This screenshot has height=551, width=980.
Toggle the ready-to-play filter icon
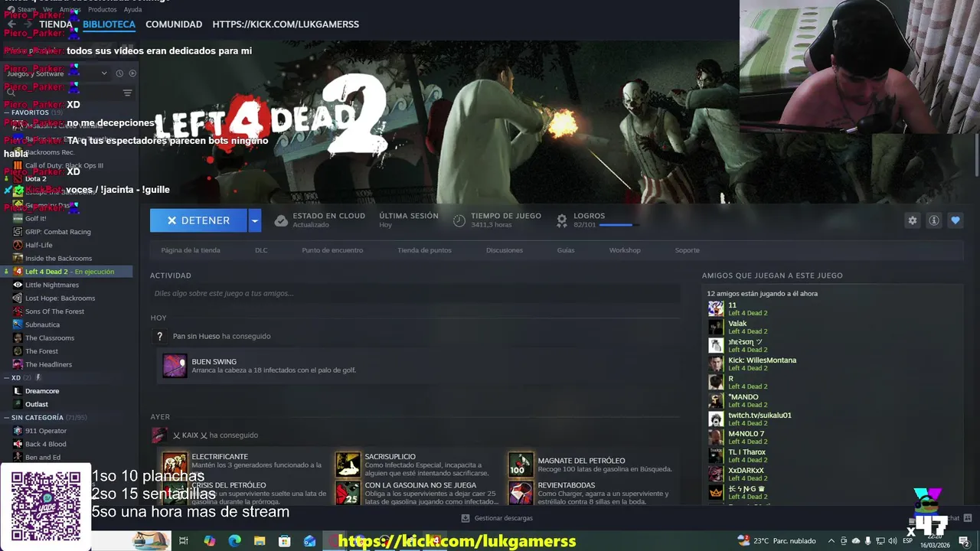coord(132,73)
